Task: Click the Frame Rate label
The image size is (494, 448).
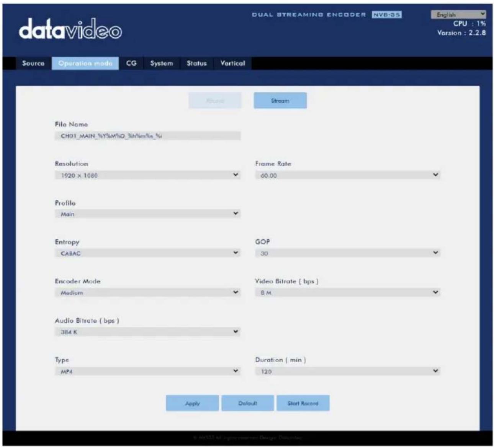Action: (x=273, y=164)
